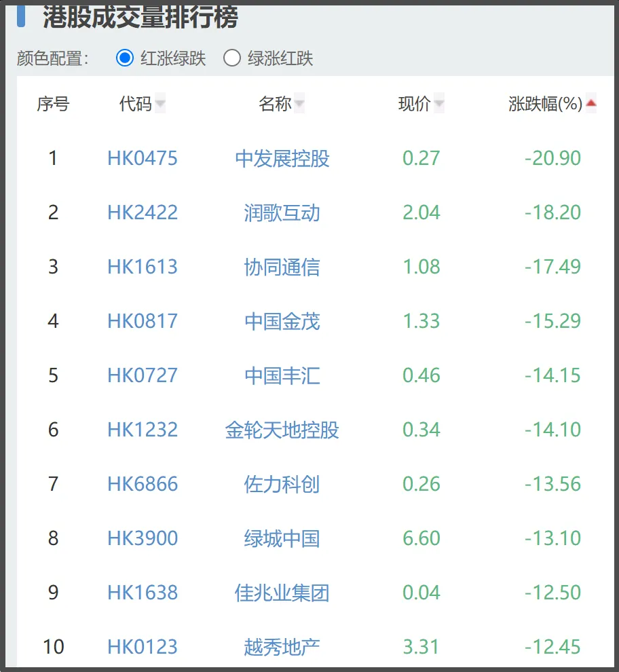Open the 中国丰汇 stock page
This screenshot has height=672, width=619.
[282, 376]
